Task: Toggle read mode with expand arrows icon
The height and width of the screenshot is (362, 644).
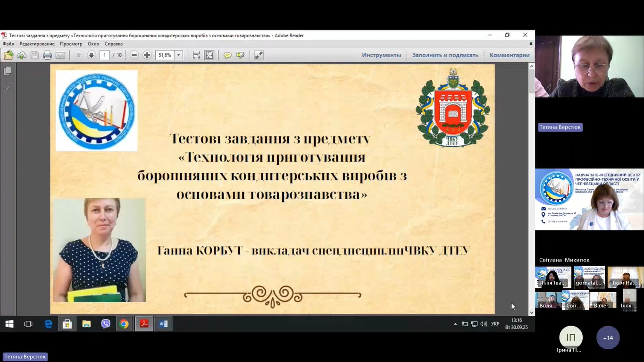Action: 259,55
